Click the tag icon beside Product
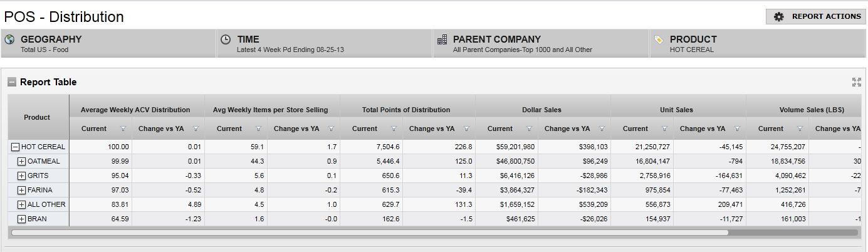868x252 pixels. pos(659,39)
